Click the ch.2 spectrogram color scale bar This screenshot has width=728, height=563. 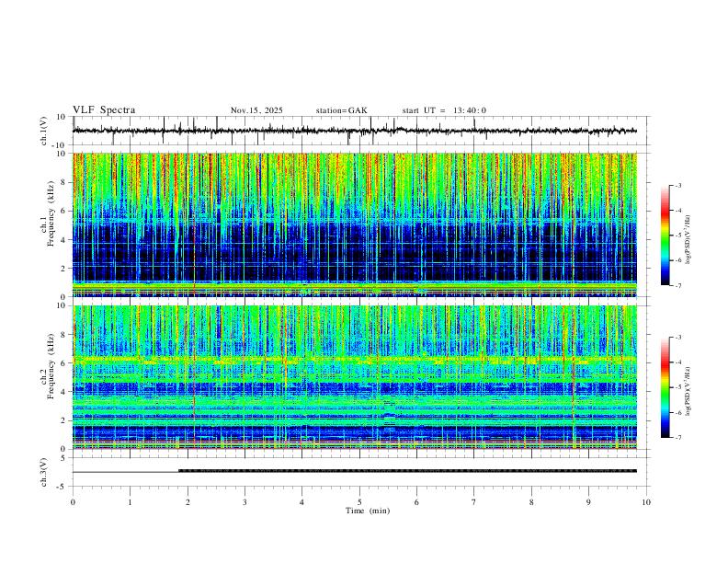665,387
